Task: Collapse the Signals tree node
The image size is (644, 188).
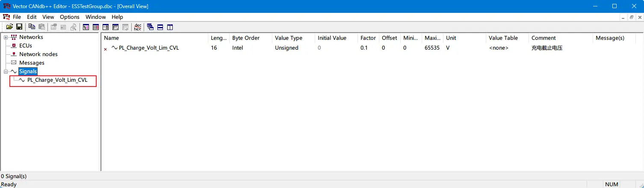Action: tap(6, 72)
